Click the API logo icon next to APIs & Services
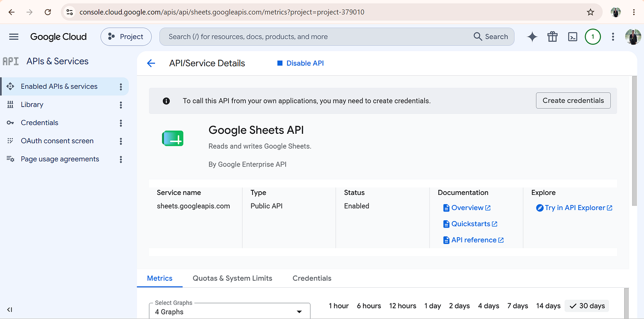 pyautogui.click(x=11, y=61)
